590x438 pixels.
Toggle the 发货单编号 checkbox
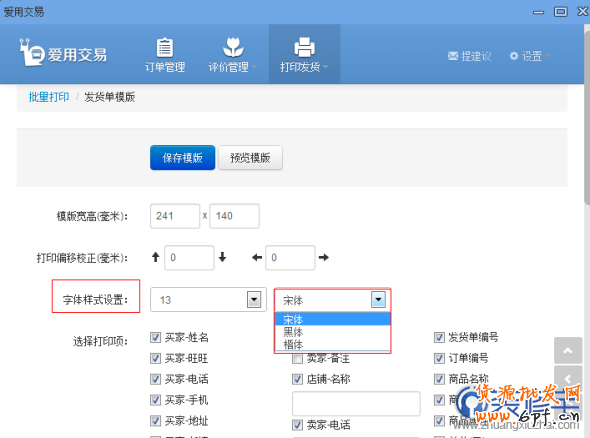coord(439,337)
